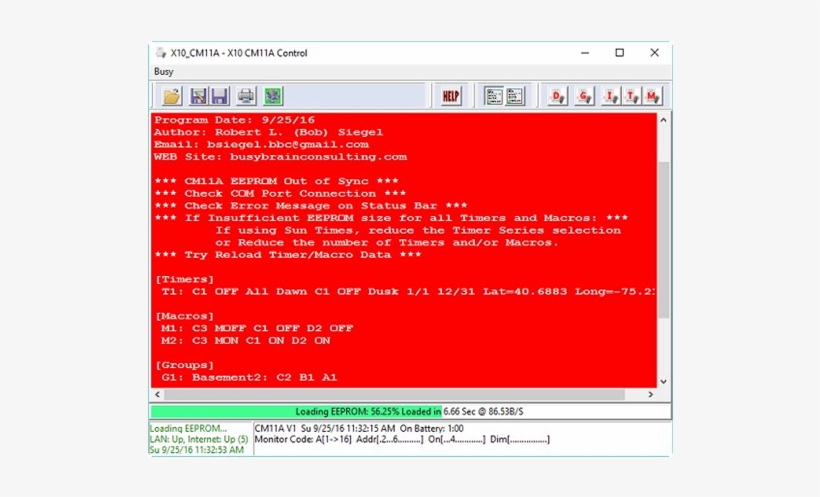Image resolution: width=820 pixels, height=497 pixels.
Task: Minimize the X10 CM11A Control window
Action: click(x=585, y=53)
